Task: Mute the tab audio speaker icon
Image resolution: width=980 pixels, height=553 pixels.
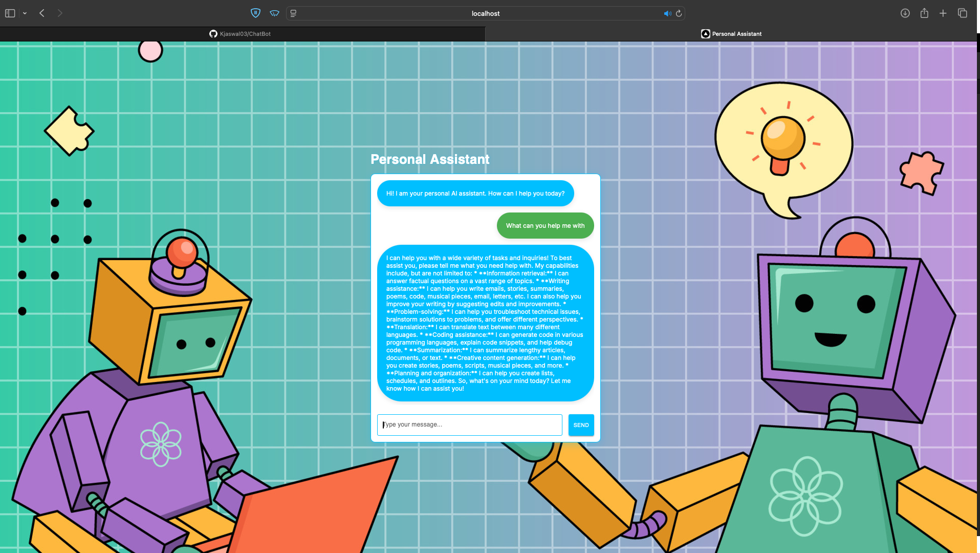Action: tap(667, 13)
